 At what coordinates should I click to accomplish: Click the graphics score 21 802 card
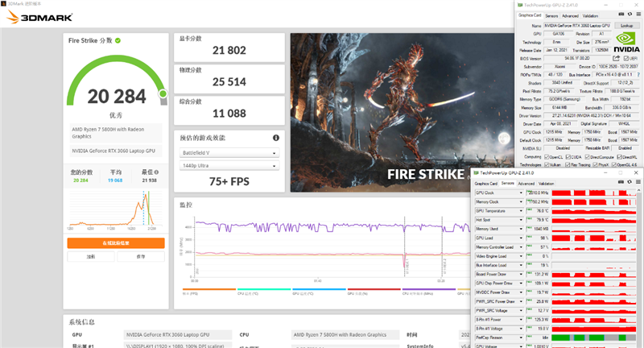[x=229, y=48]
